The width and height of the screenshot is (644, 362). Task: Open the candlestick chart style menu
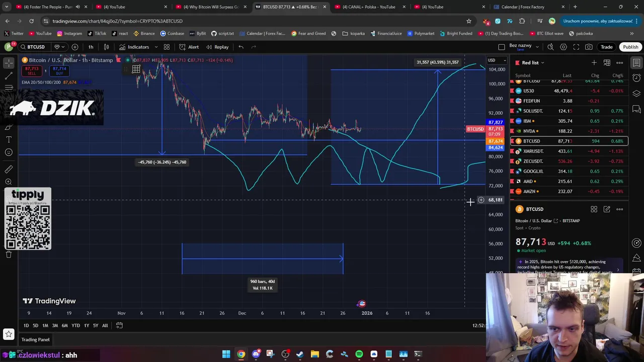click(x=106, y=47)
